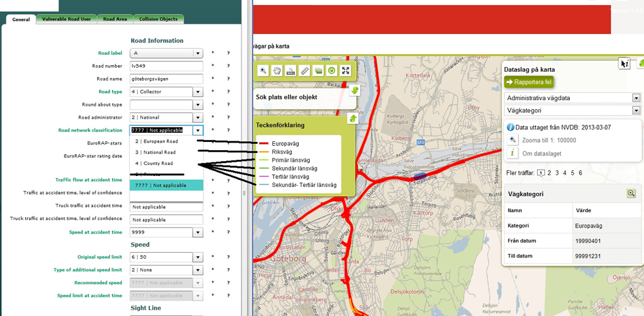Go to result page 3
Image resolution: width=644 pixels, height=316 pixels.
click(x=557, y=173)
